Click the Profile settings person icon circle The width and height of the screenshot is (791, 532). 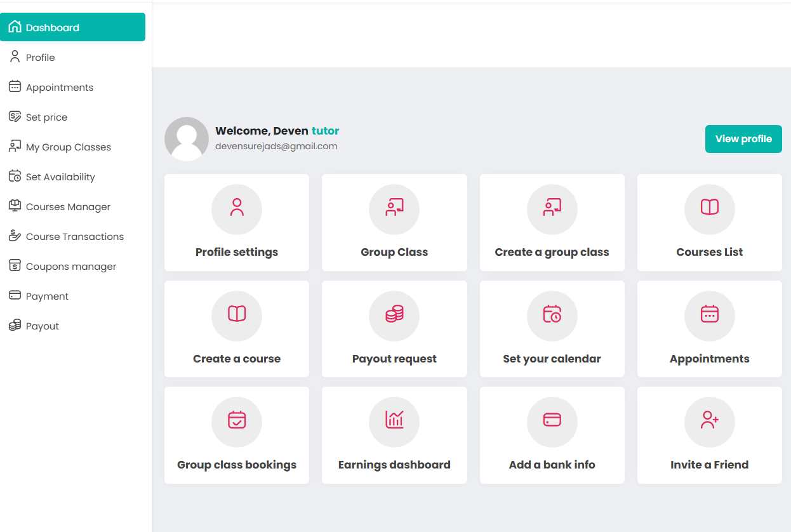point(237,209)
